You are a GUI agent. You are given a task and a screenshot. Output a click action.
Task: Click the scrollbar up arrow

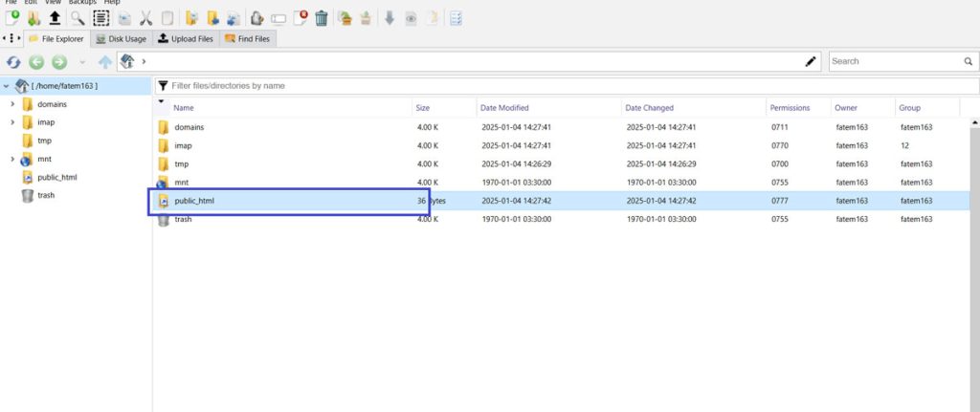974,123
